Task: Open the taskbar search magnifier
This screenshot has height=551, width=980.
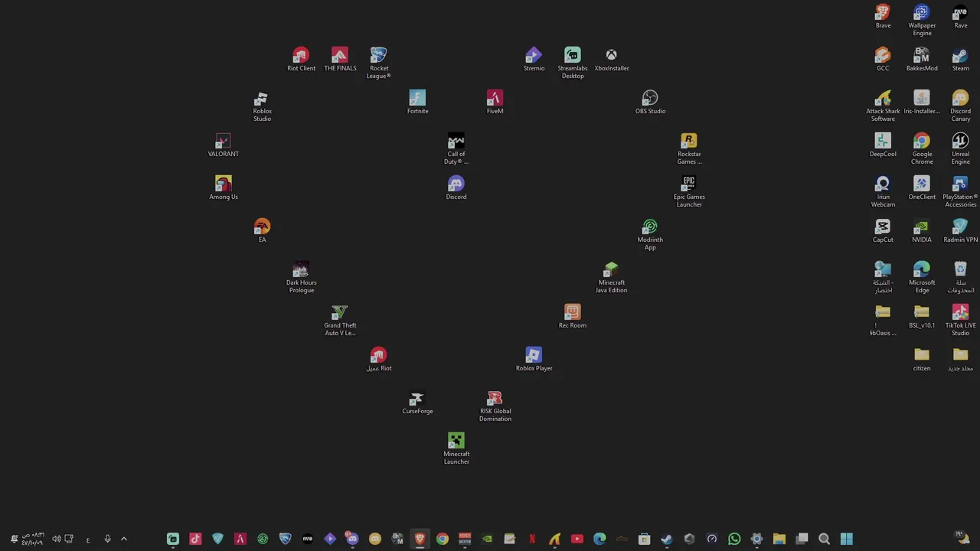Action: [824, 539]
